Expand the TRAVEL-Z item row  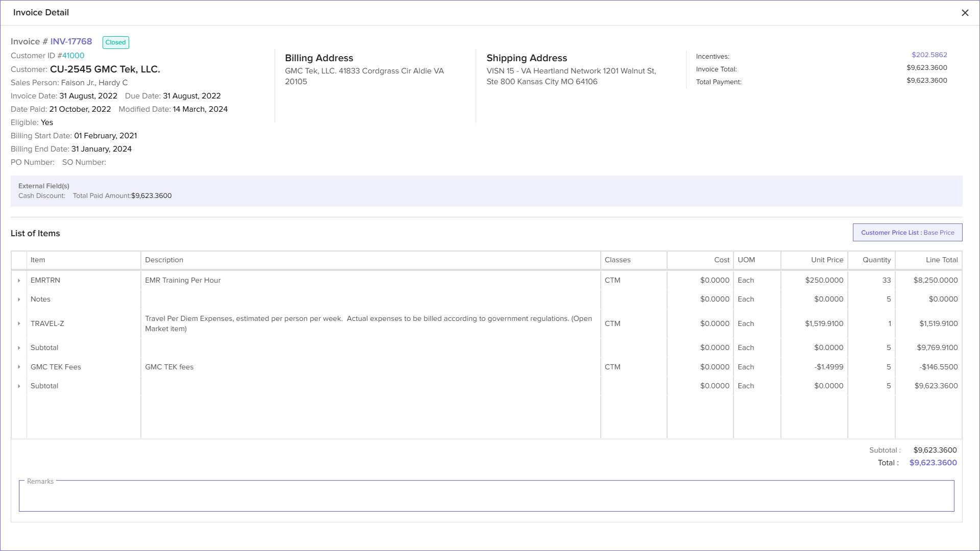pyautogui.click(x=19, y=323)
